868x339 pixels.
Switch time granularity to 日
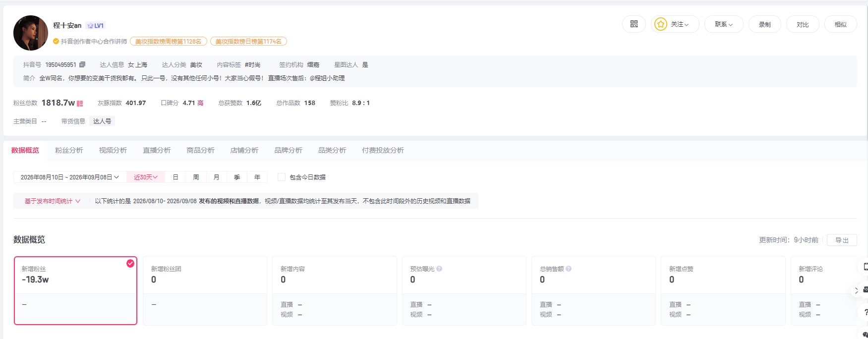pos(175,177)
